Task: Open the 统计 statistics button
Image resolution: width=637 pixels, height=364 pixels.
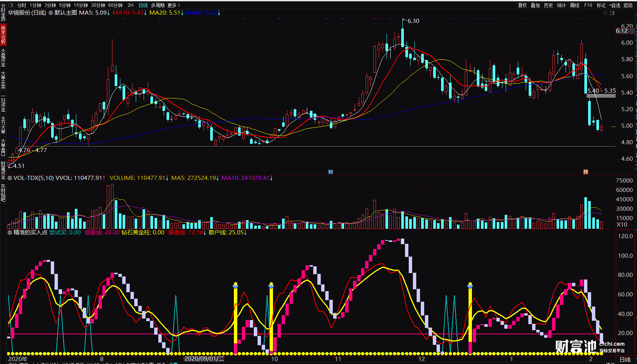Action: [561, 5]
